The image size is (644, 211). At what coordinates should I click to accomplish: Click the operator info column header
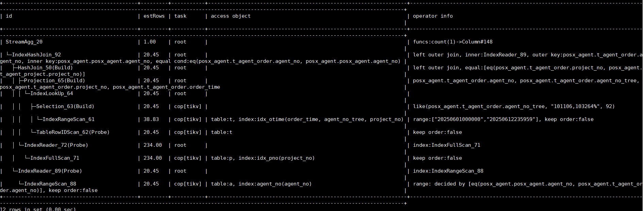coord(433,16)
